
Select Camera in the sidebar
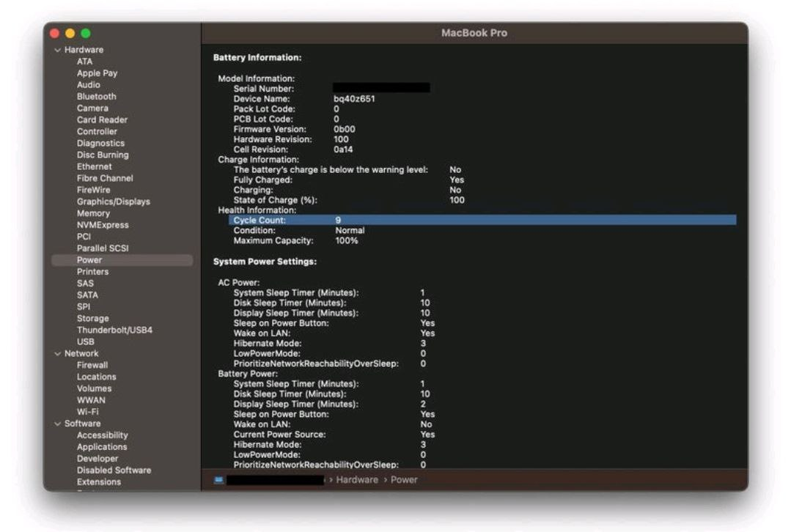click(x=92, y=108)
